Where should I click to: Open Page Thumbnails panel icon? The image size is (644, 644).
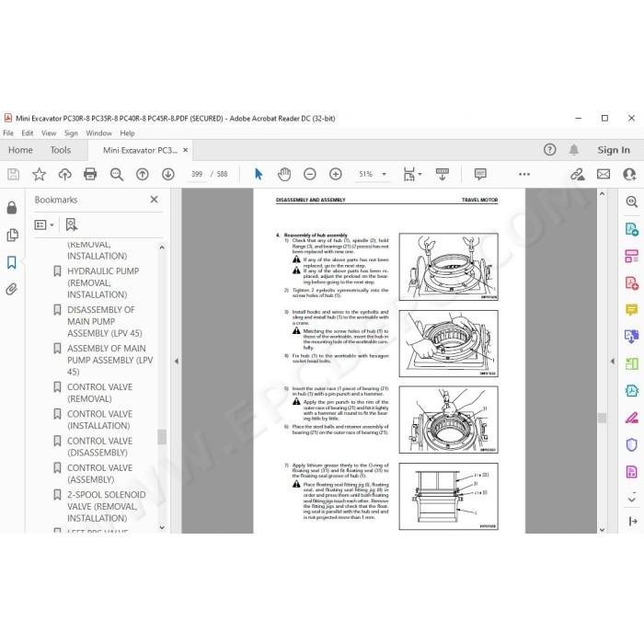pos(12,235)
